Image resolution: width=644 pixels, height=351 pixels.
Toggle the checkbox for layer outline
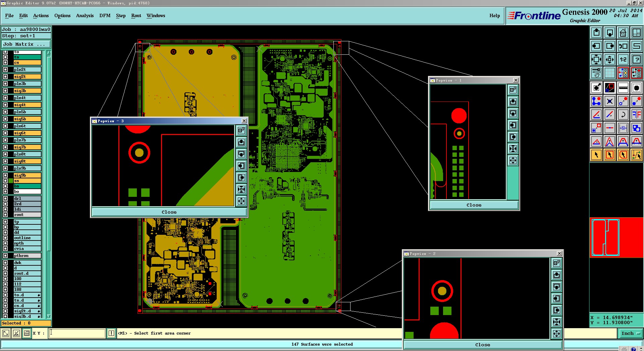[5, 238]
